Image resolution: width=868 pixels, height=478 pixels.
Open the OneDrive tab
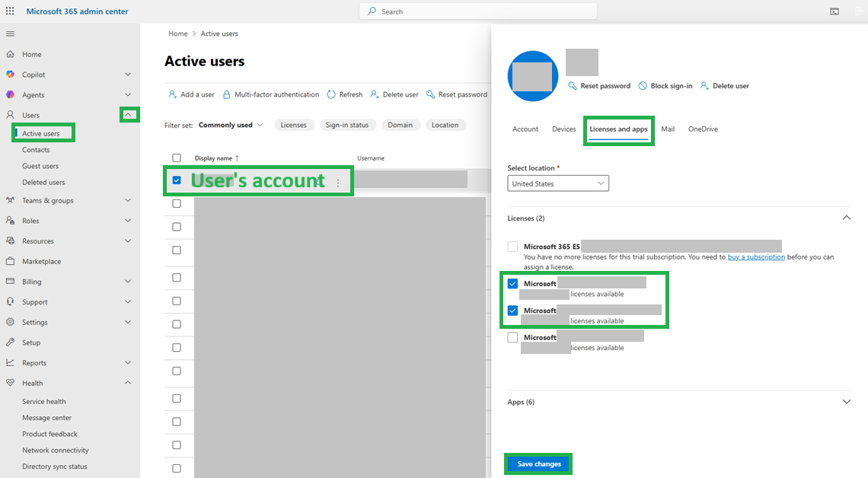[x=703, y=129]
